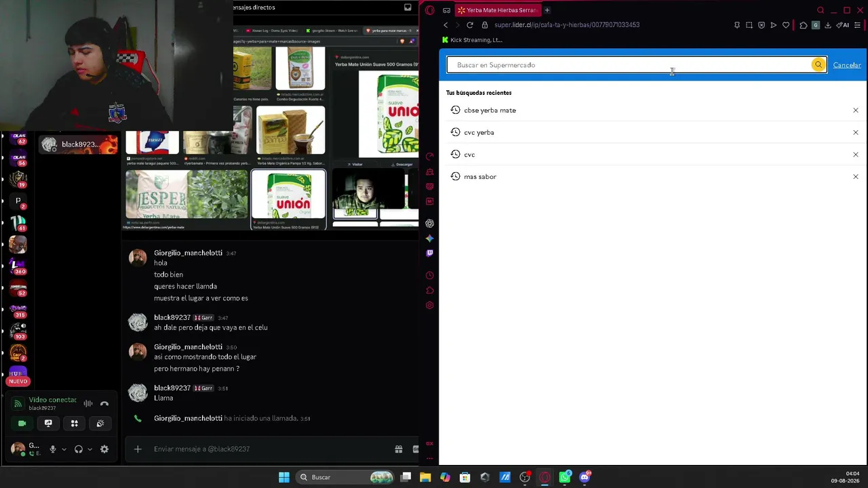Viewport: 868px width, 488px height.
Task: Select recent search 'cvc yerba'
Action: click(479, 133)
